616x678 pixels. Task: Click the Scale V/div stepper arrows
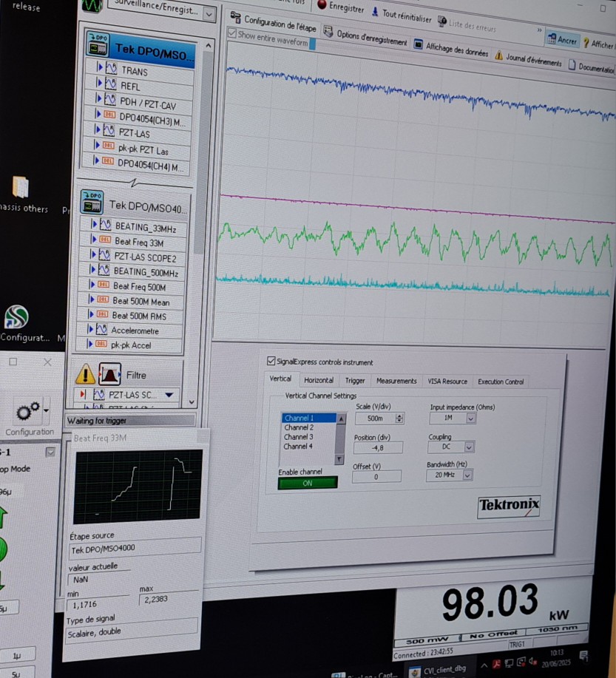[399, 418]
